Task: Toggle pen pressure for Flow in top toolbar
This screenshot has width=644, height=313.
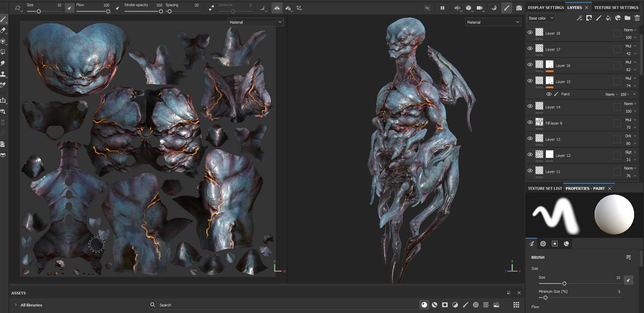Action: pos(118,8)
